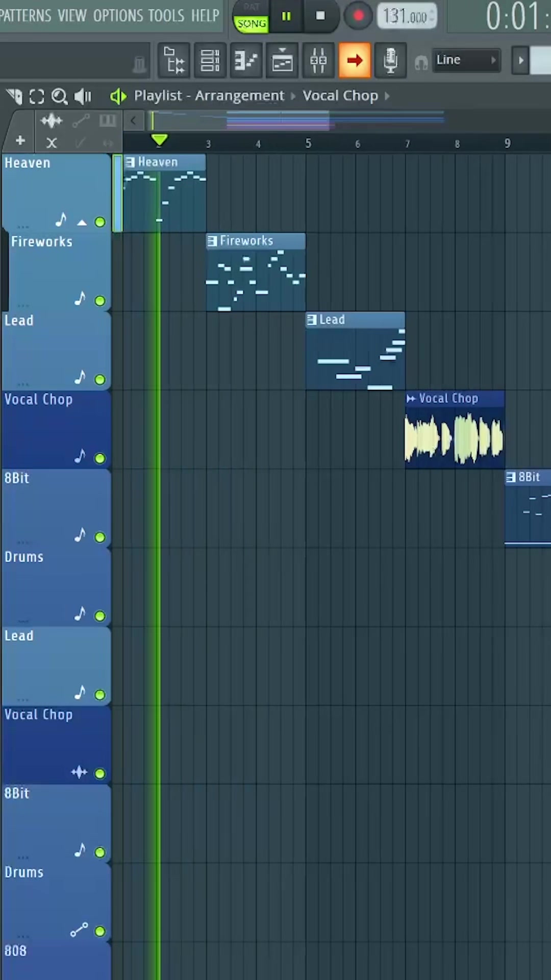Mute the Heaven track with green light
This screenshot has height=980, width=551.
(x=100, y=222)
